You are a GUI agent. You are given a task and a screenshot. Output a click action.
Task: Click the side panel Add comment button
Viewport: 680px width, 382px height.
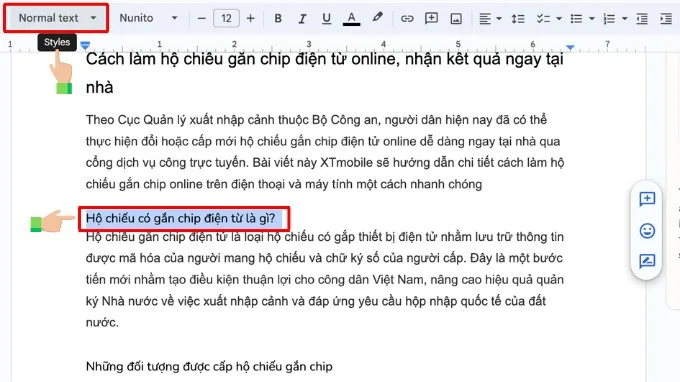(x=647, y=199)
